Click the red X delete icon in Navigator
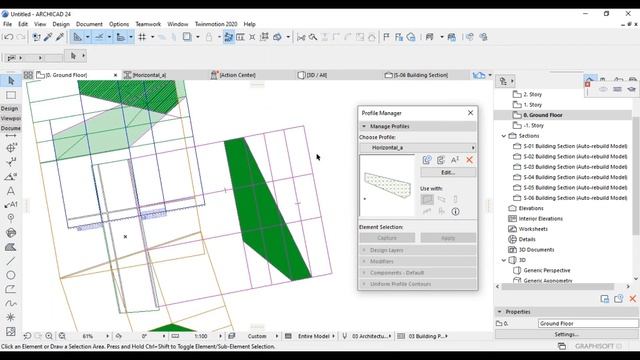 (633, 299)
